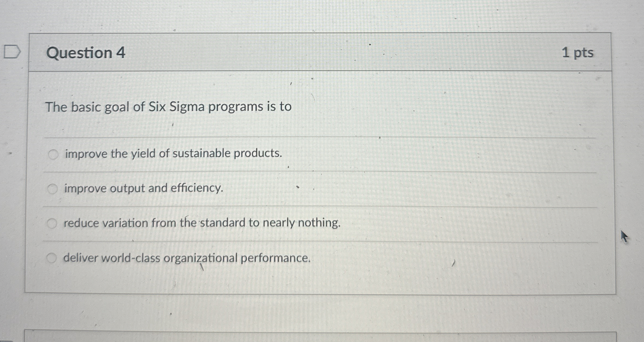
Task: Click the answer text 'improve output and efficiency'
Action: (143, 188)
